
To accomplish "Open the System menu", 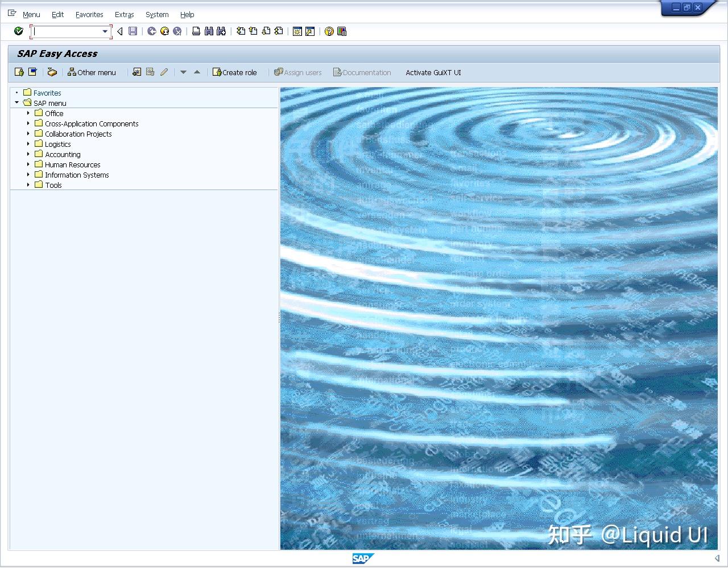I will pyautogui.click(x=157, y=15).
